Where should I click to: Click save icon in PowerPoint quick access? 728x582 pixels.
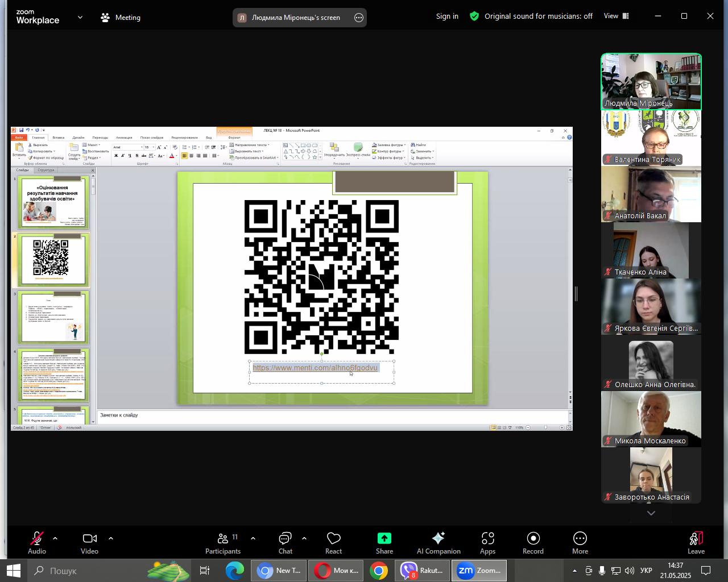[x=22, y=130]
